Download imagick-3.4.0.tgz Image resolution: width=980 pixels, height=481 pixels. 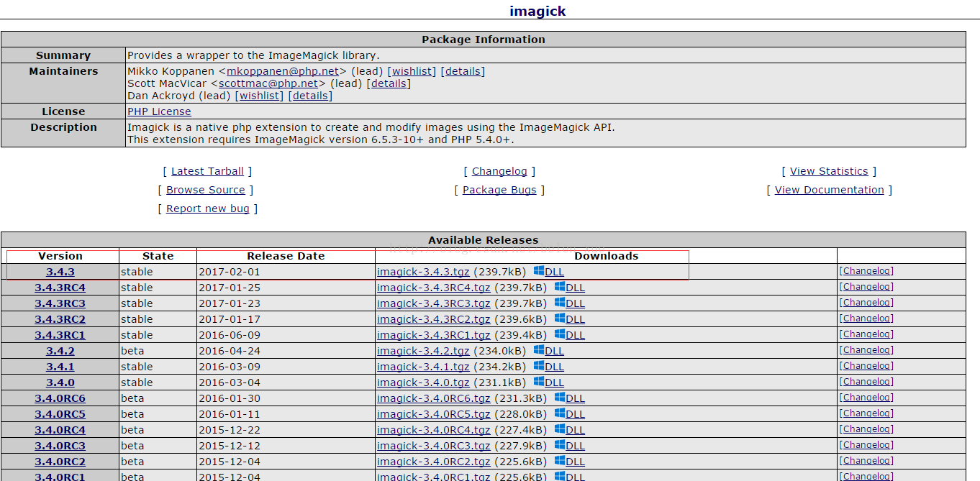pos(423,382)
